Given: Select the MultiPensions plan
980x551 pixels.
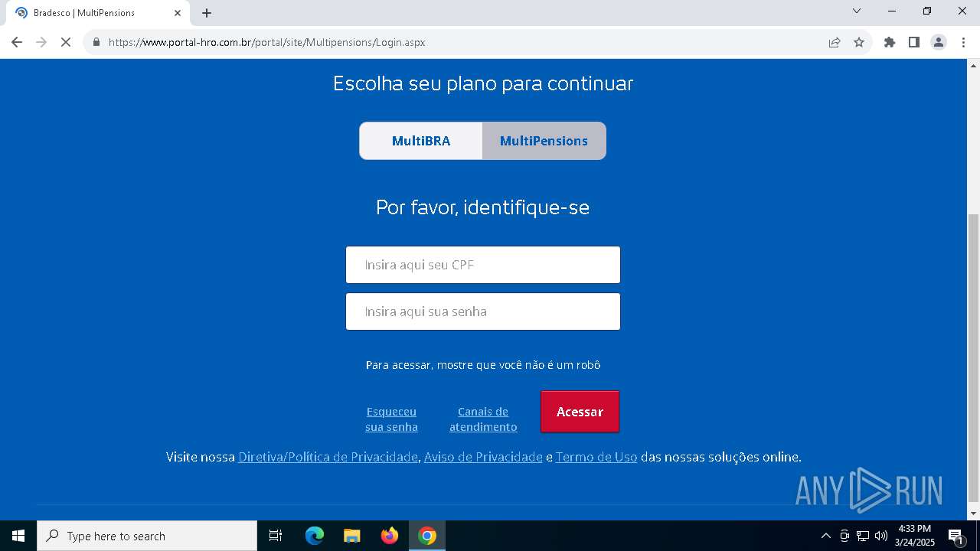Looking at the screenshot, I should pyautogui.click(x=544, y=141).
